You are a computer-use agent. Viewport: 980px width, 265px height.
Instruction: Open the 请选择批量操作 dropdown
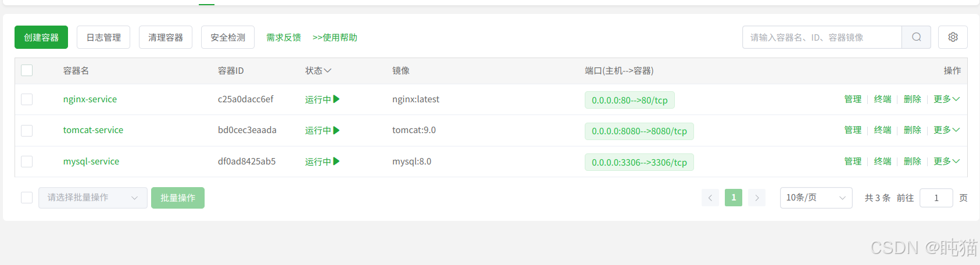pos(93,198)
